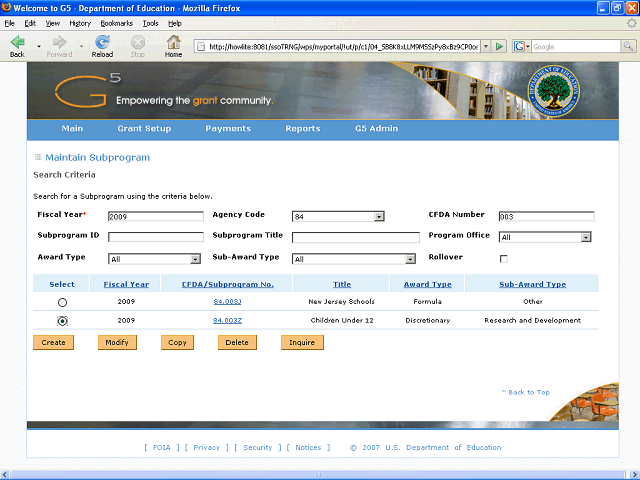Click the Maintain Subprogram heading icon
Viewport: 640px width, 480px height.
pyautogui.click(x=38, y=157)
